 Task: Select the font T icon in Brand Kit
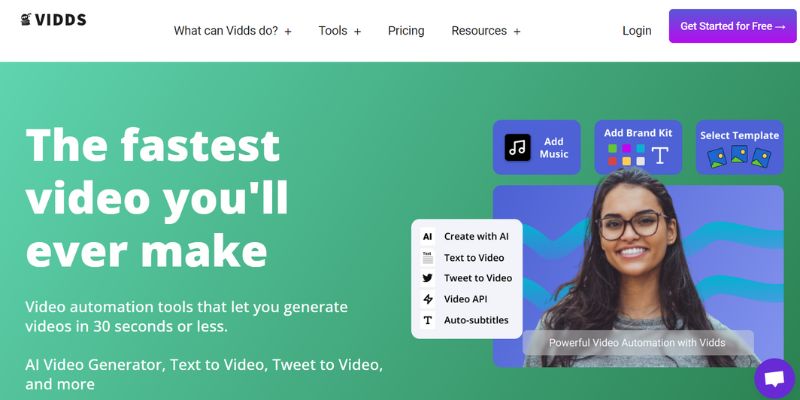pyautogui.click(x=660, y=155)
